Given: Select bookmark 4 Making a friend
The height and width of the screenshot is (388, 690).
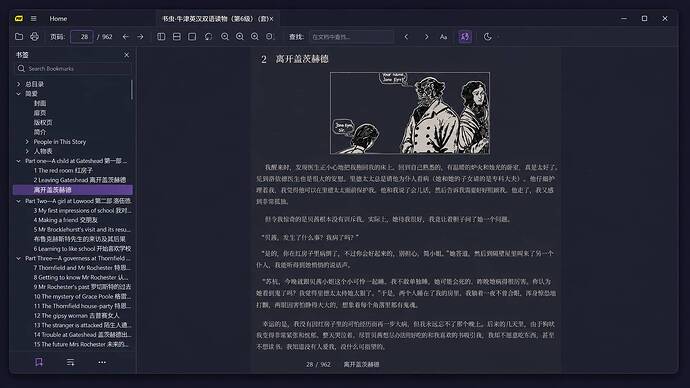Looking at the screenshot, I should [66, 220].
